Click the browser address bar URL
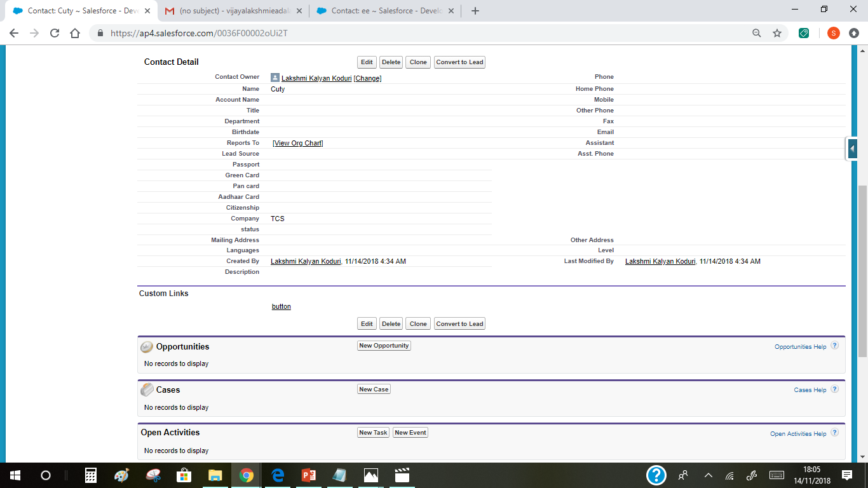This screenshot has width=868, height=488. 199,33
